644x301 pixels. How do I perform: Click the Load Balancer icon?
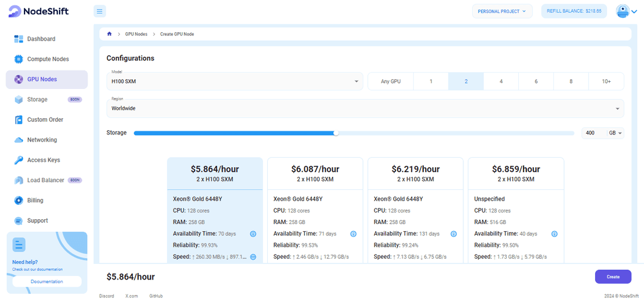(18, 180)
